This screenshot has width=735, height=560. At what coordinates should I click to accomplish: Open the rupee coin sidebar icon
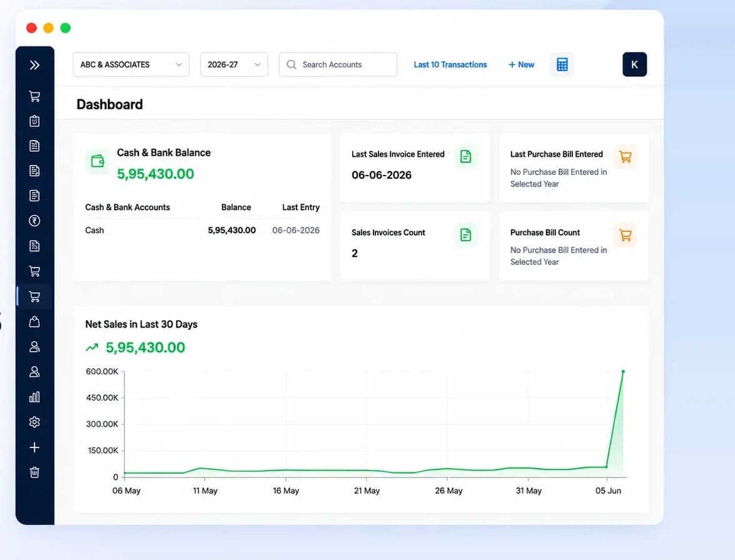(34, 221)
